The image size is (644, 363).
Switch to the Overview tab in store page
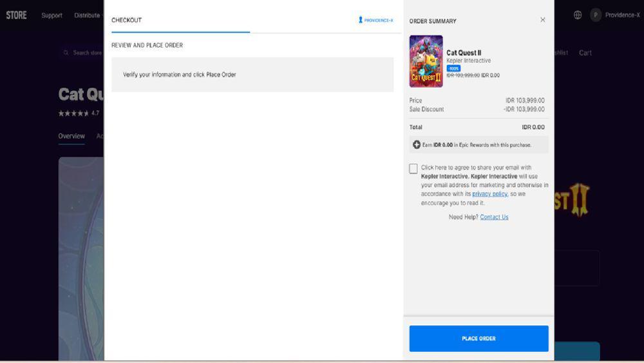(71, 136)
